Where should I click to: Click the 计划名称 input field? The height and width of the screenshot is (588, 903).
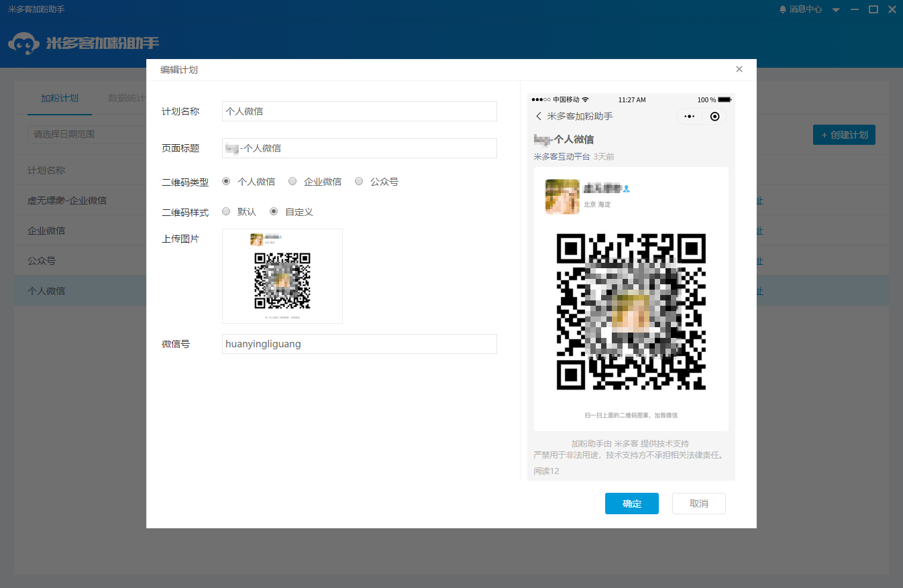pyautogui.click(x=360, y=111)
